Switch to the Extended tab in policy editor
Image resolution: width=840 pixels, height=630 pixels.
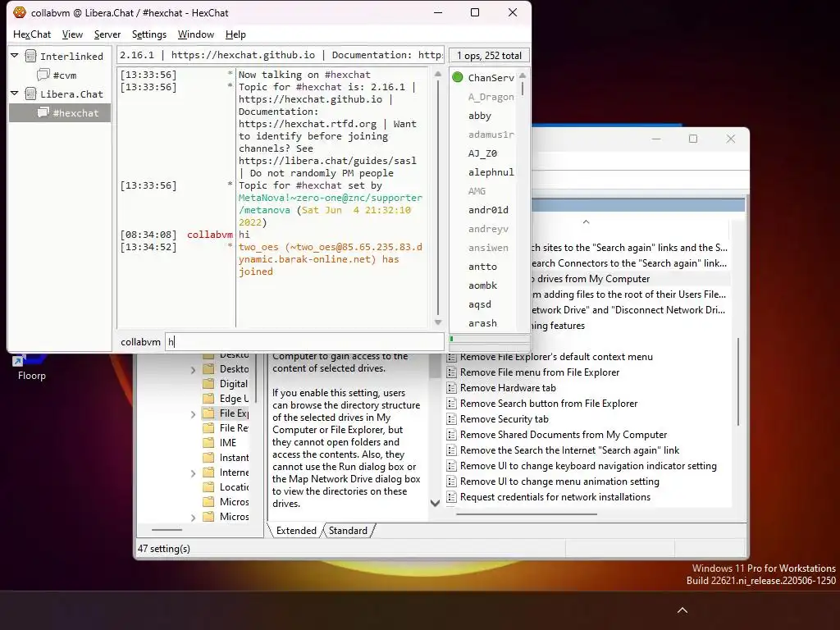click(x=296, y=531)
